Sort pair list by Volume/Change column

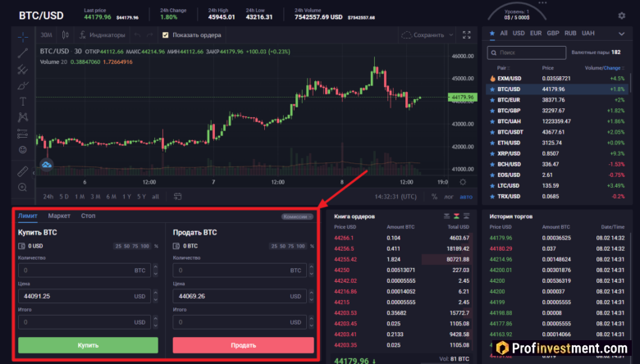(605, 68)
